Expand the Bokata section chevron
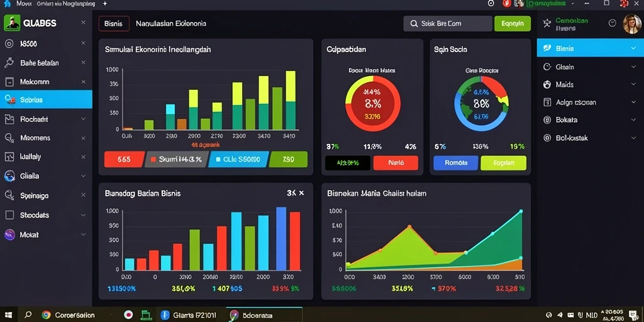Viewport: 644px width, 322px height. [x=633, y=120]
